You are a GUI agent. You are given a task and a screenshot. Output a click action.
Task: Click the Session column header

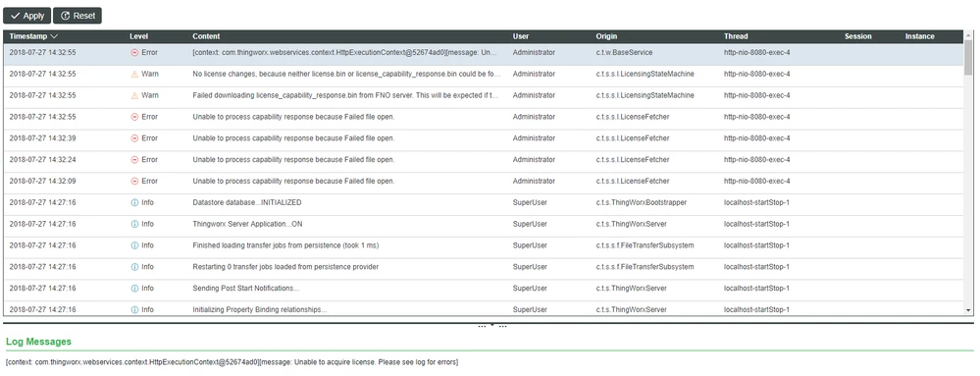pos(857,36)
